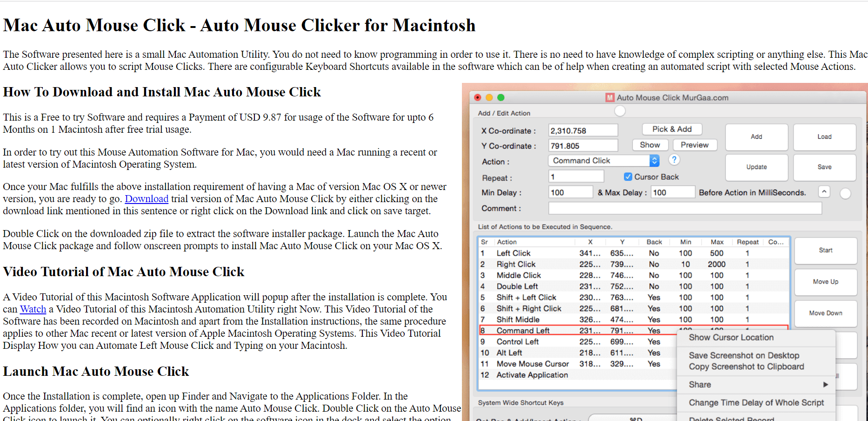Click the Pick & Add button
Image resolution: width=868 pixels, height=421 pixels.
pyautogui.click(x=672, y=129)
